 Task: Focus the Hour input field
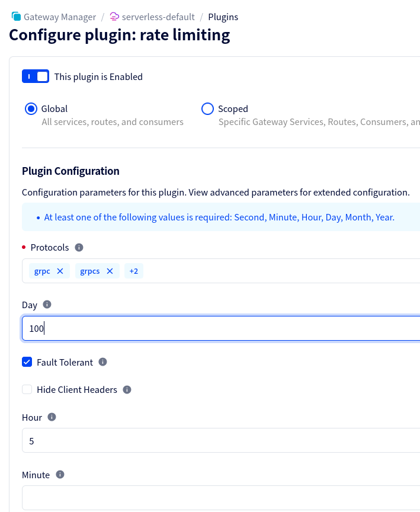click(219, 441)
